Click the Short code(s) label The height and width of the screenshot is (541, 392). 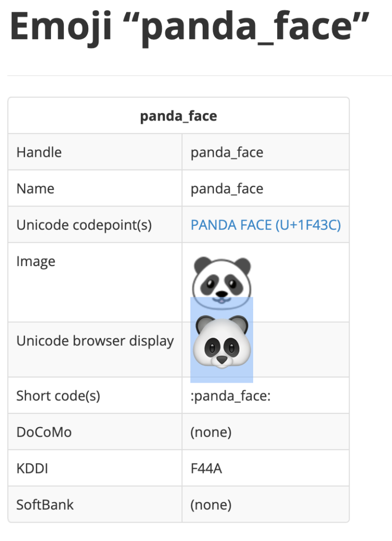click(58, 395)
